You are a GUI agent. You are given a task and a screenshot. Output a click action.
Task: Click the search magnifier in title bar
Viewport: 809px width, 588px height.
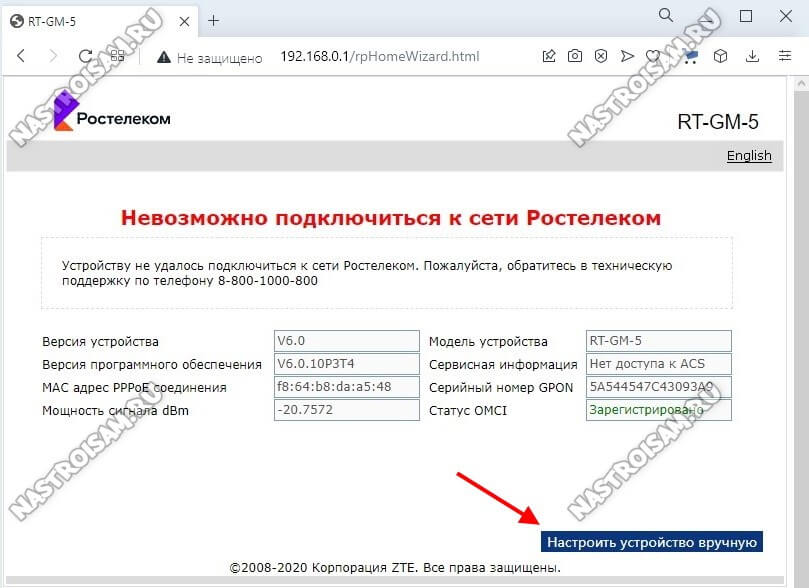tap(667, 17)
